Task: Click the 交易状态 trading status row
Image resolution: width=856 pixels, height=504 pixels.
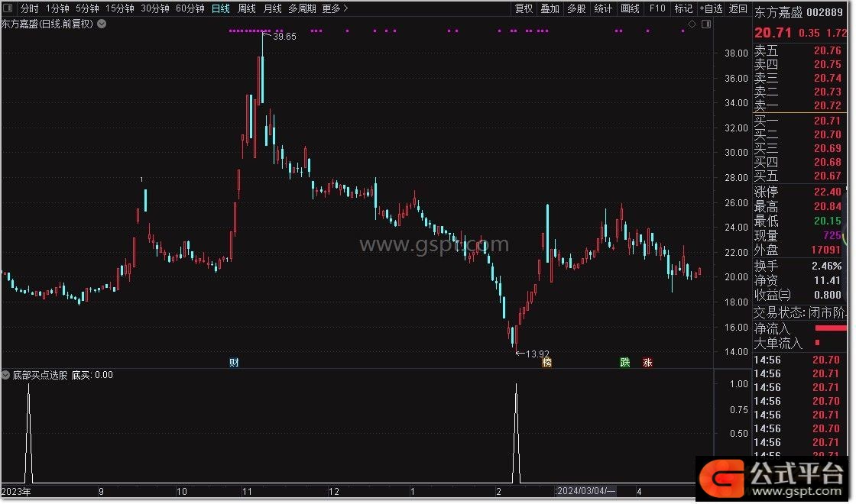Action: [799, 312]
